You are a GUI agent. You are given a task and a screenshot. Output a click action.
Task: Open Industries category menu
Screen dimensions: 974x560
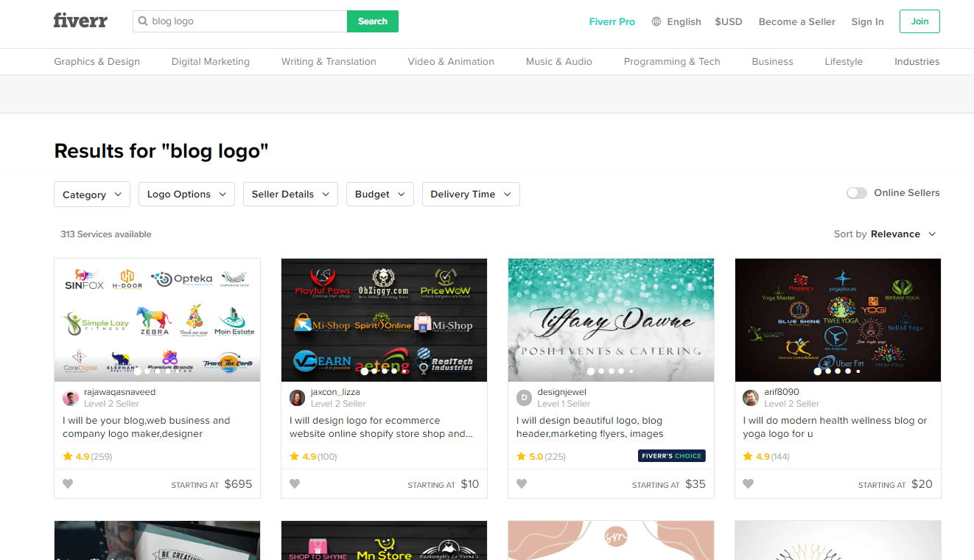point(917,62)
